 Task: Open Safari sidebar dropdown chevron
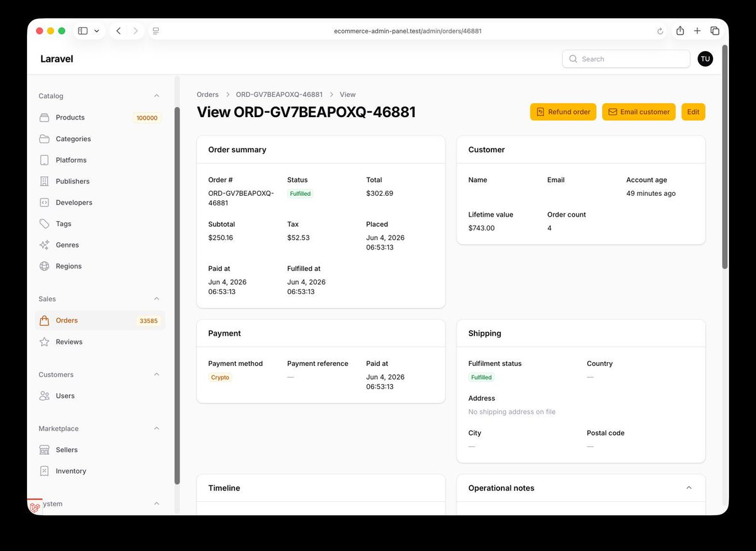96,31
